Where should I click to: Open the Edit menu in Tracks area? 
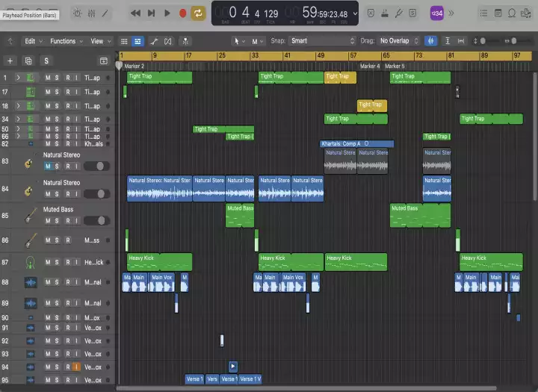coord(34,41)
